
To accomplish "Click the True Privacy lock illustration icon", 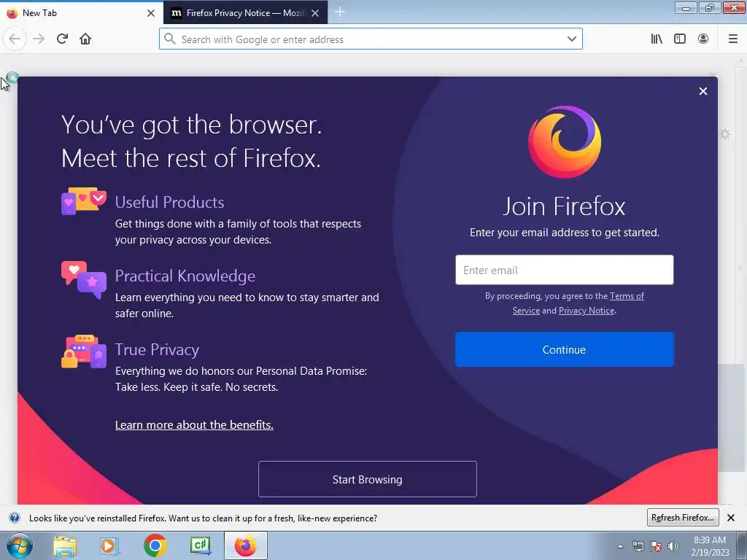I will coord(84,351).
